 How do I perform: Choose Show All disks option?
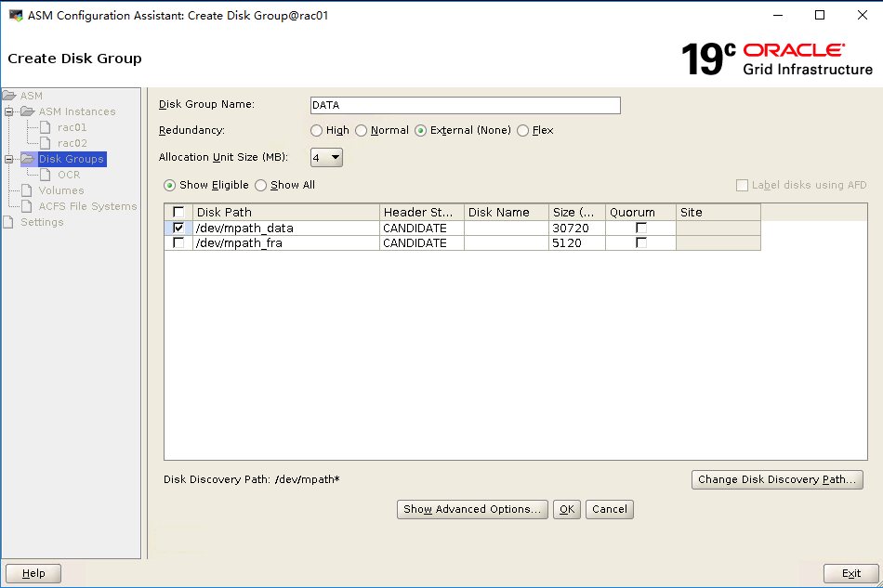tap(261, 185)
